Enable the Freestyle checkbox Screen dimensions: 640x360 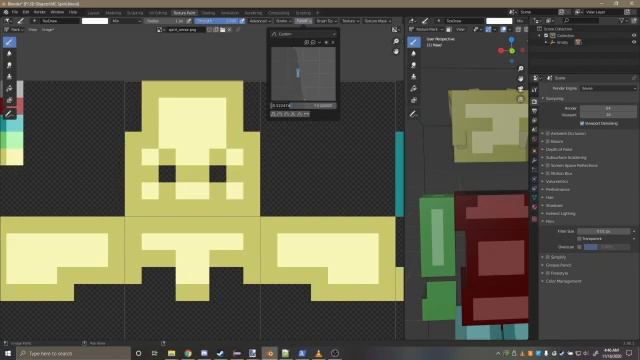tap(548, 273)
